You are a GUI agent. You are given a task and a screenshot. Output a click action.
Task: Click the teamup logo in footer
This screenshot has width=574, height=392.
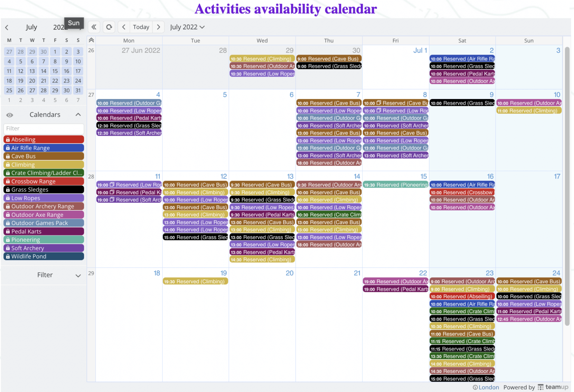pos(553,387)
